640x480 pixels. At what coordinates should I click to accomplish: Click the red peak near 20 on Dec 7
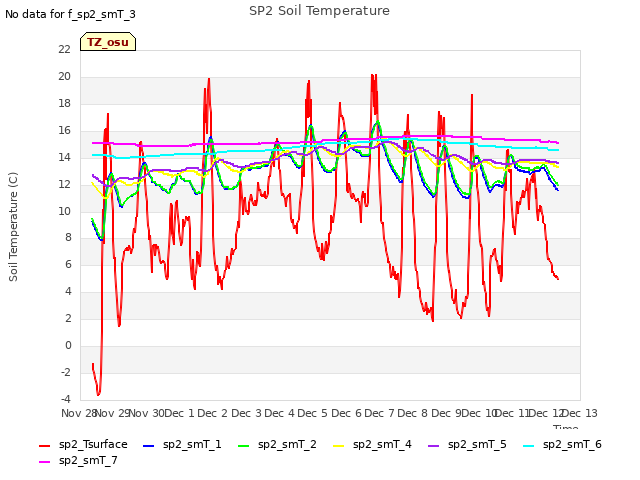coord(373,76)
